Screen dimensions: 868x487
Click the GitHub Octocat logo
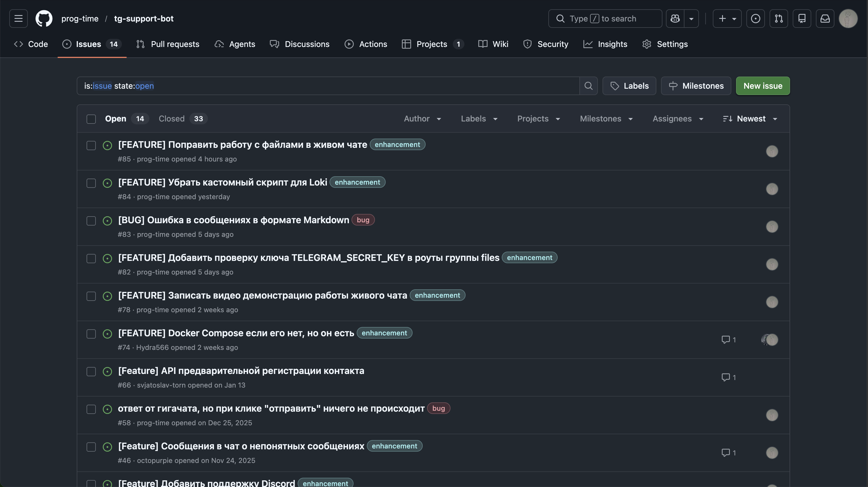pyautogui.click(x=44, y=19)
